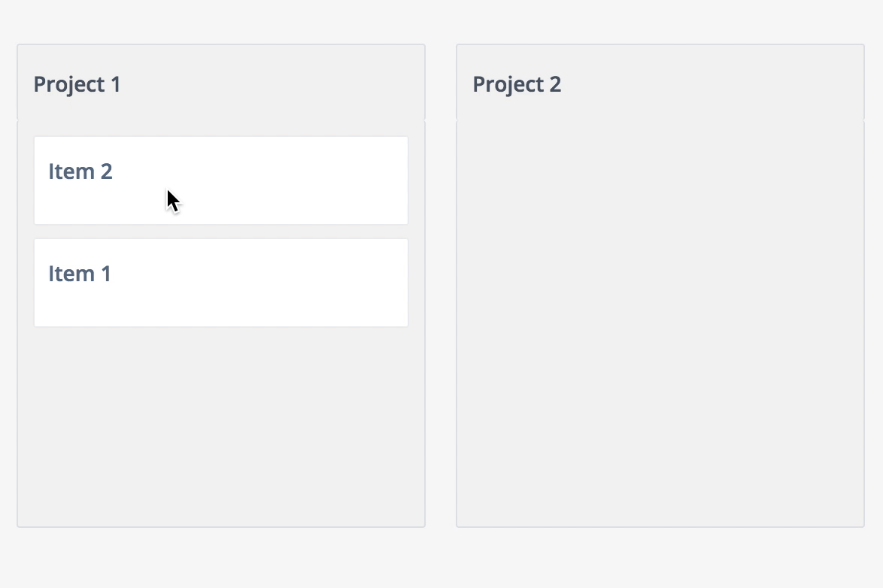Click the Project 2 column header
883x588 pixels.
(660, 83)
